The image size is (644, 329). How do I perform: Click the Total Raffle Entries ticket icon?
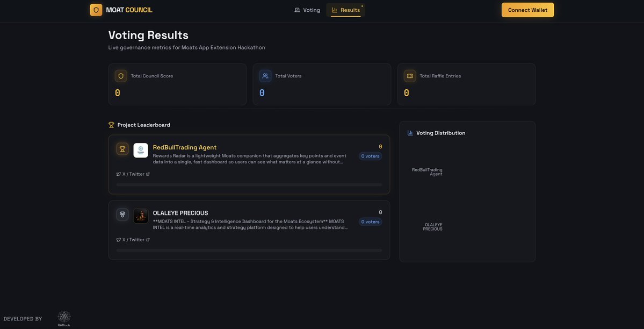(x=410, y=76)
